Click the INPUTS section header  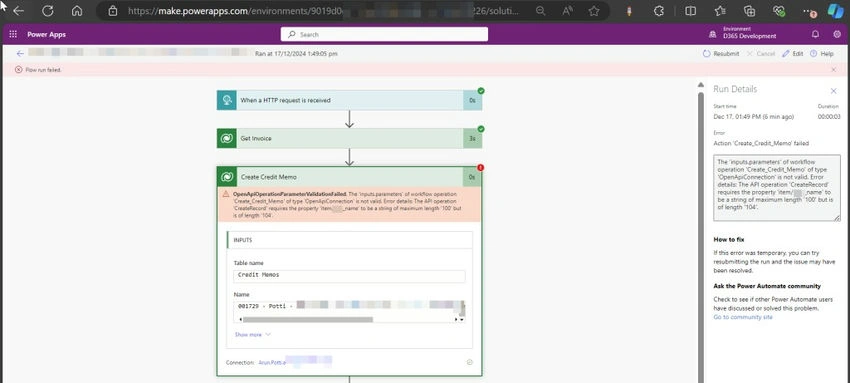[349, 240]
